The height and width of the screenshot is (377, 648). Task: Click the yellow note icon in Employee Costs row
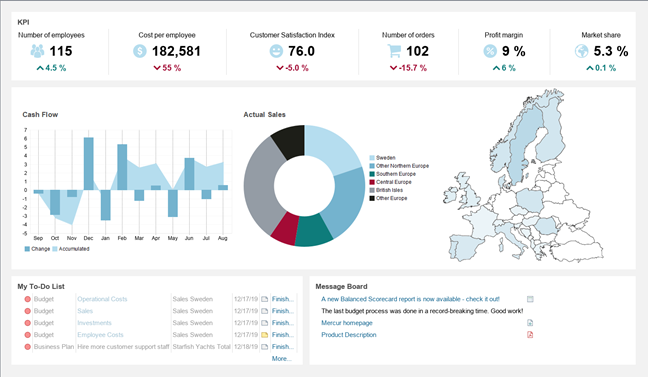(264, 335)
